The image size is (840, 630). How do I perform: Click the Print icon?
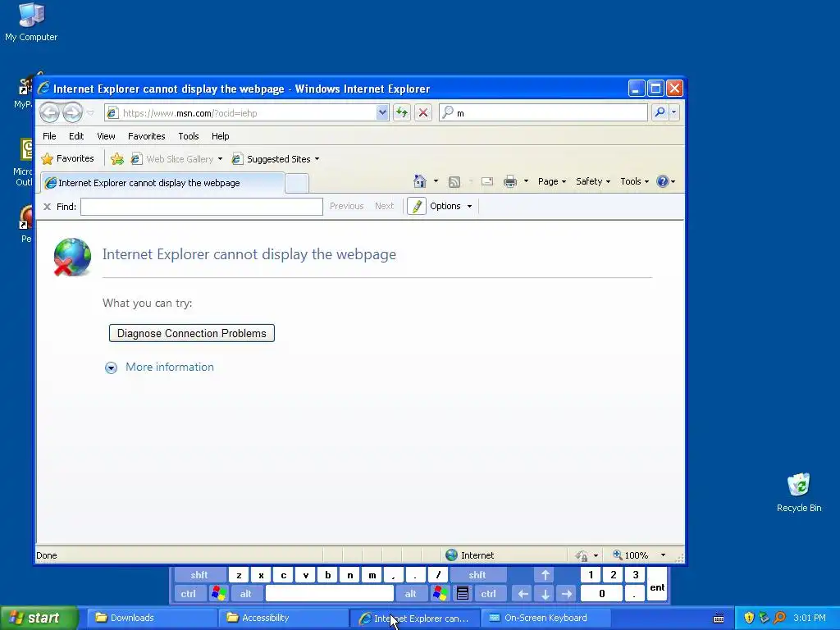(510, 181)
